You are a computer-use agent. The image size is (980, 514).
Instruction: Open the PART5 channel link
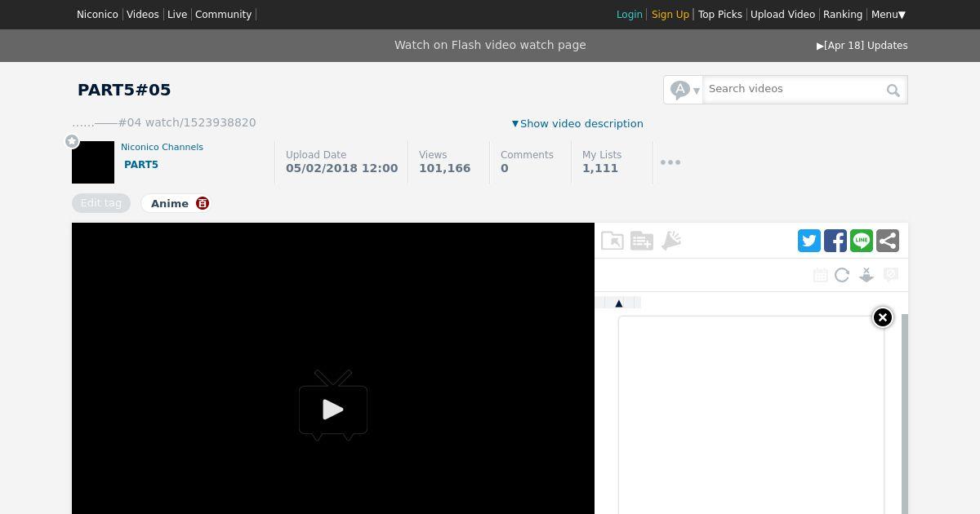point(141,165)
